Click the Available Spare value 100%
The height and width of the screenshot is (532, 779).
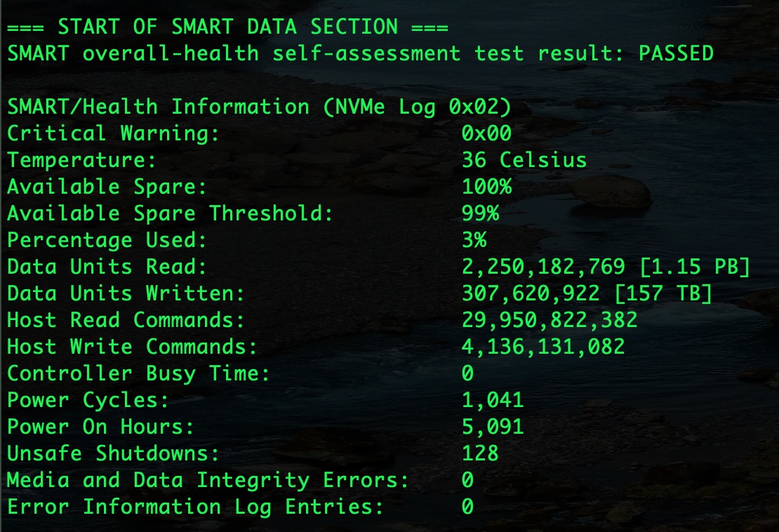pyautogui.click(x=486, y=187)
